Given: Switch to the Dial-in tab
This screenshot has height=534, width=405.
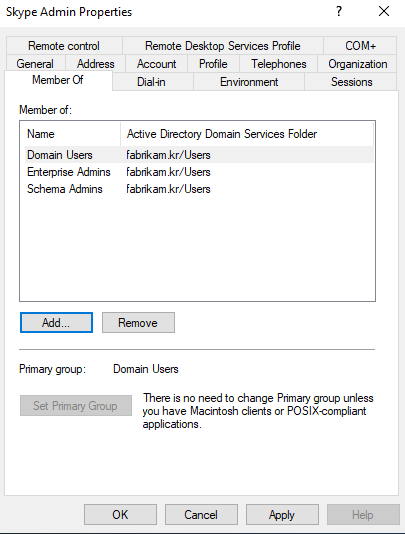Looking at the screenshot, I should [152, 82].
